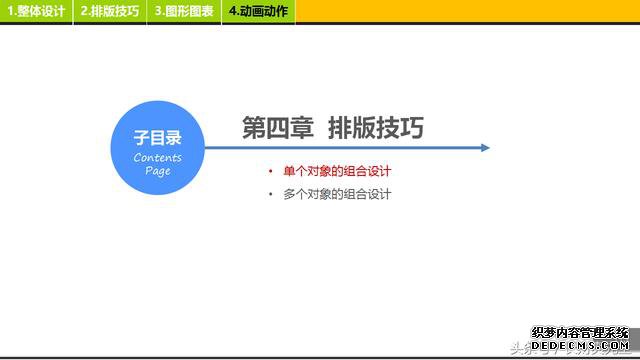Click the yellow header bar
This screenshot has height=360, width=640.
coord(468,11)
